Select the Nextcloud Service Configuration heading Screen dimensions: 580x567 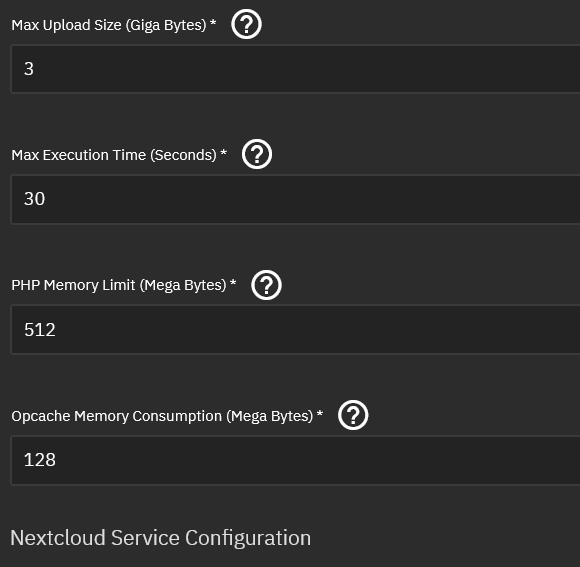[x=161, y=537]
